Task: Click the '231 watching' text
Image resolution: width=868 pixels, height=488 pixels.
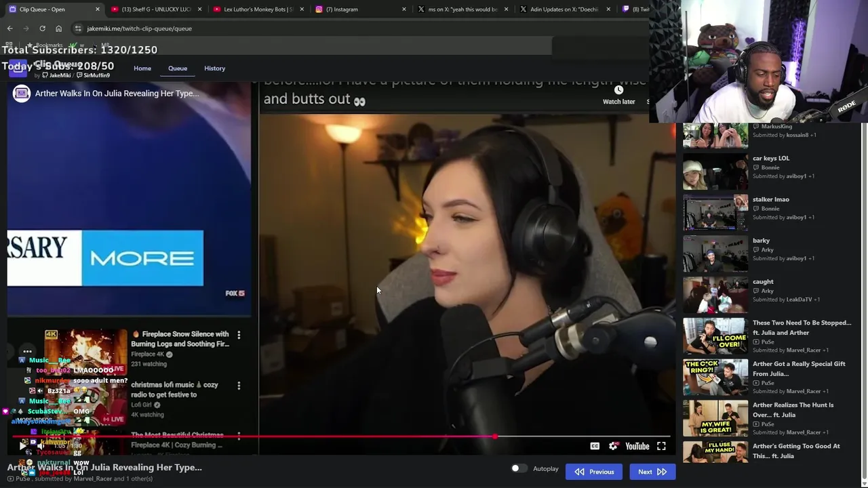Action: [149, 364]
